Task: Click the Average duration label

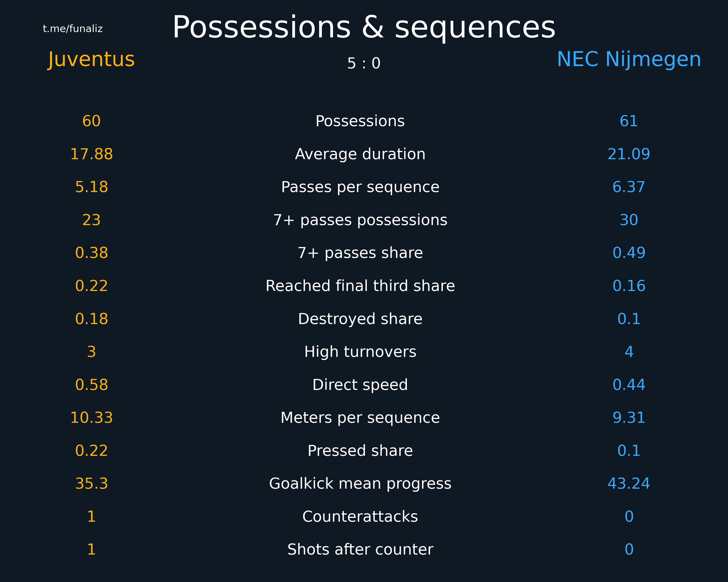Action: [360, 154]
